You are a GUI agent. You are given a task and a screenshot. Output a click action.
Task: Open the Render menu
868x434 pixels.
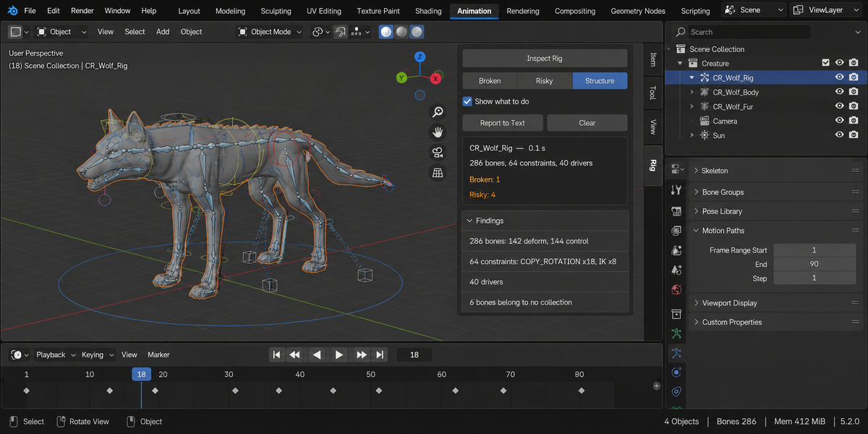pyautogui.click(x=82, y=11)
